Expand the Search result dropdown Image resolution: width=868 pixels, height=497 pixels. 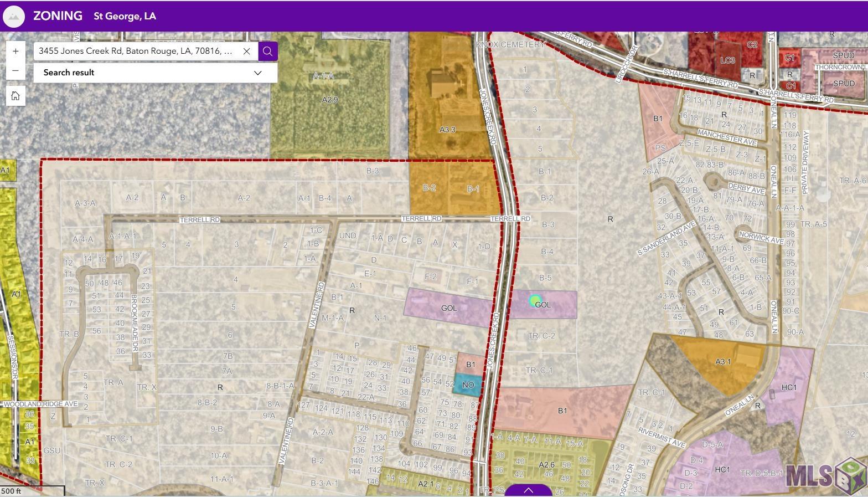point(257,73)
